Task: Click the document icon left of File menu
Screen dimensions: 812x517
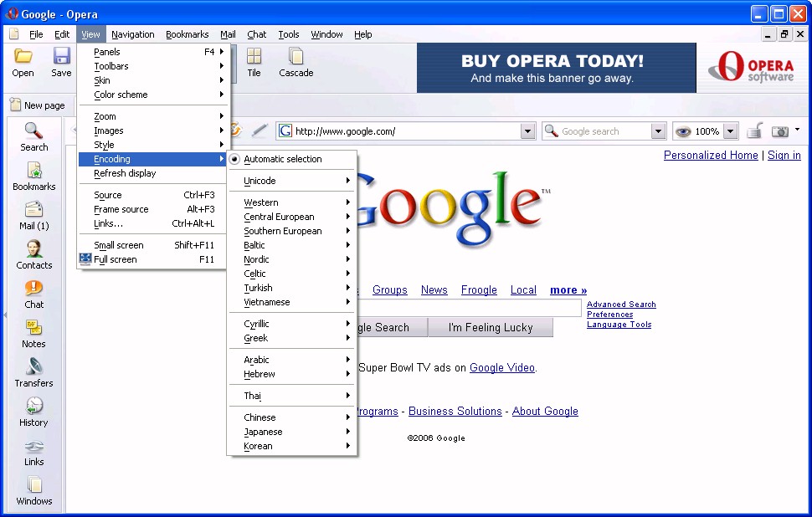Action: click(14, 34)
